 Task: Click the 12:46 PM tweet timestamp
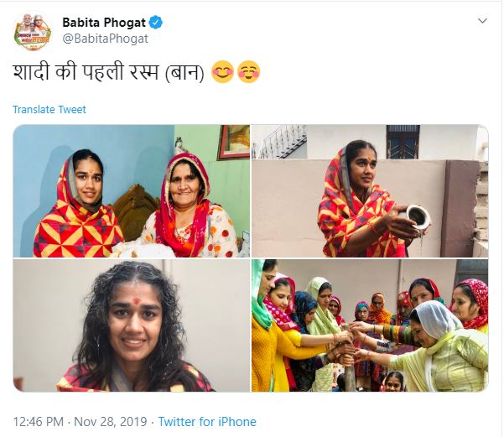(36, 422)
